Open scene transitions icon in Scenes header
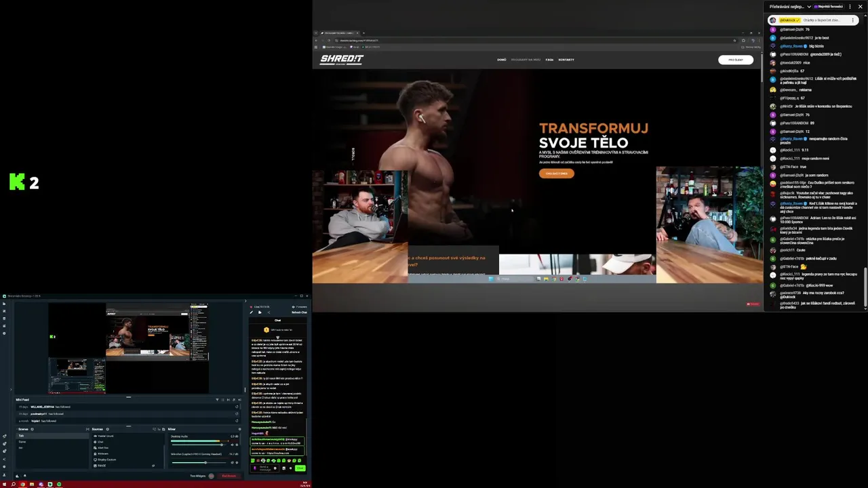The image size is (868, 488). 87,429
